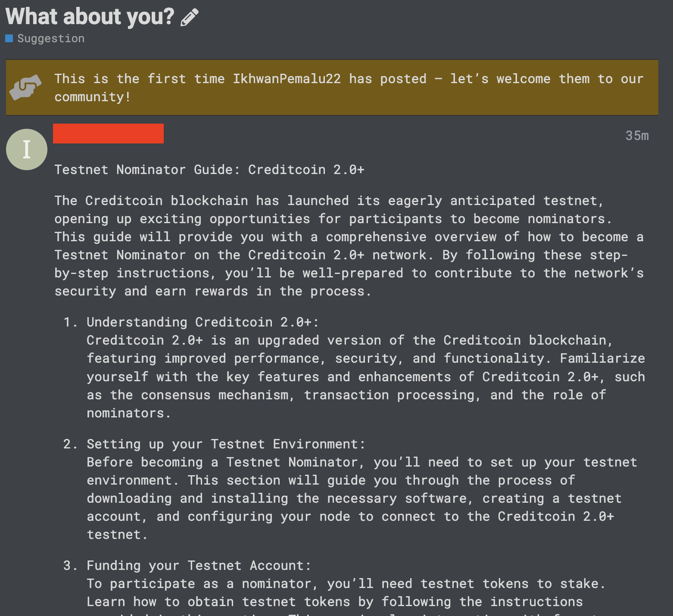Click the paragraph describing upgraded Creditcoin blockchain

click(366, 376)
